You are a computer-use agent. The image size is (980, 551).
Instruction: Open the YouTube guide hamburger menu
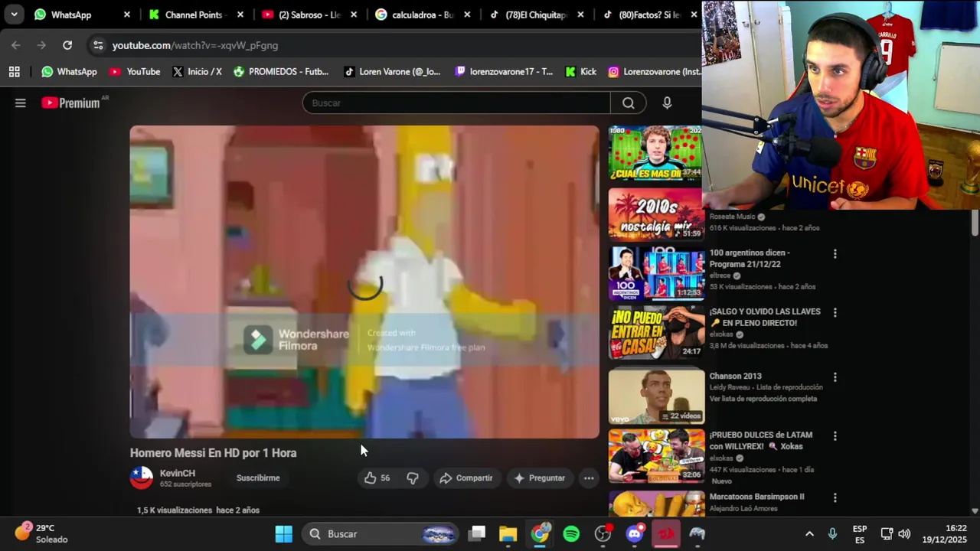tap(21, 103)
